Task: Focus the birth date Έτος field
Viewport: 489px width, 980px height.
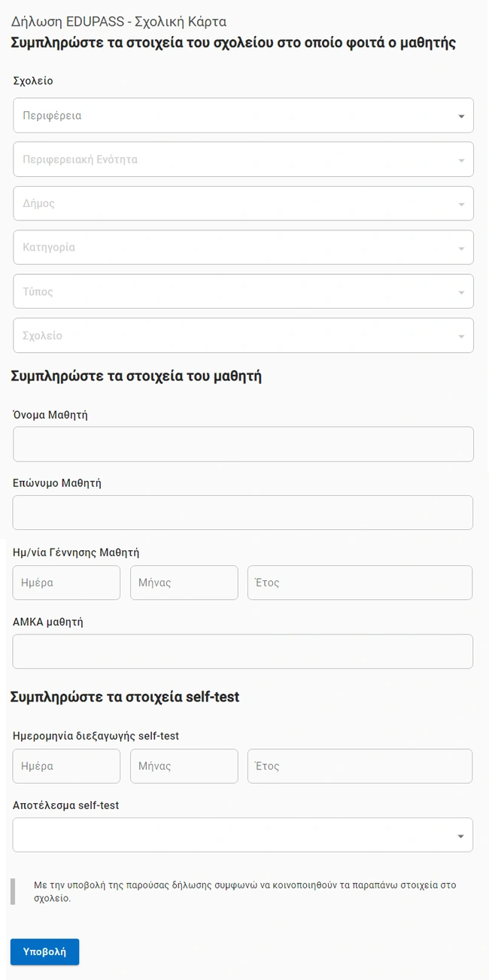Action: (x=360, y=583)
